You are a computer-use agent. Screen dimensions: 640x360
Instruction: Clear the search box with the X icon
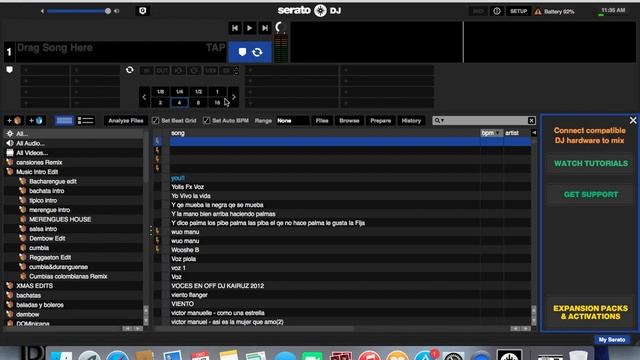(531, 120)
